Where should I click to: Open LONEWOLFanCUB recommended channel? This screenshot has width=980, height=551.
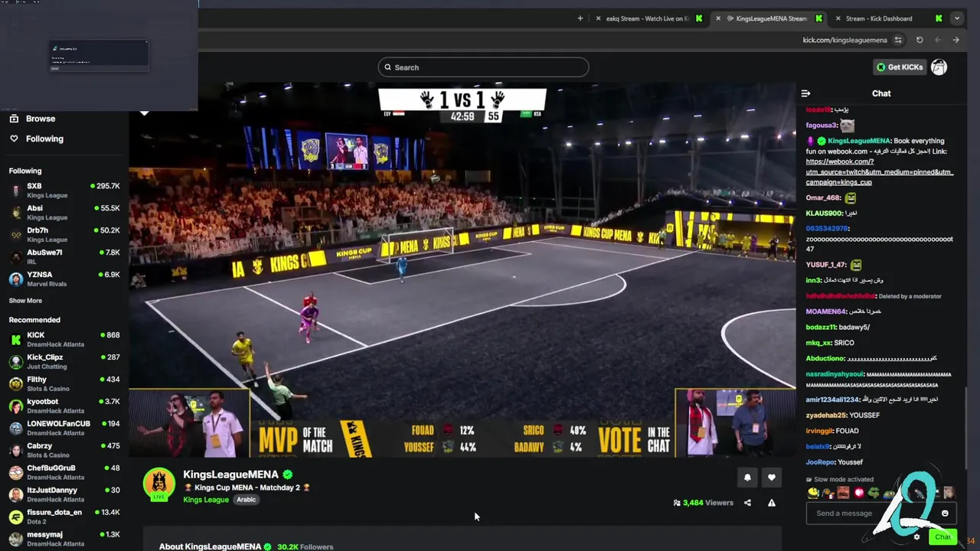point(64,429)
